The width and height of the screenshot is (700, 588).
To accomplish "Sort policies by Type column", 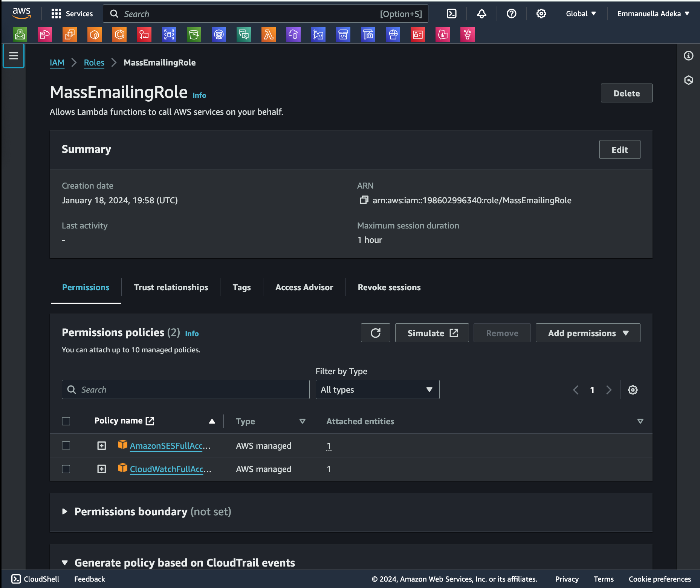I will [302, 421].
